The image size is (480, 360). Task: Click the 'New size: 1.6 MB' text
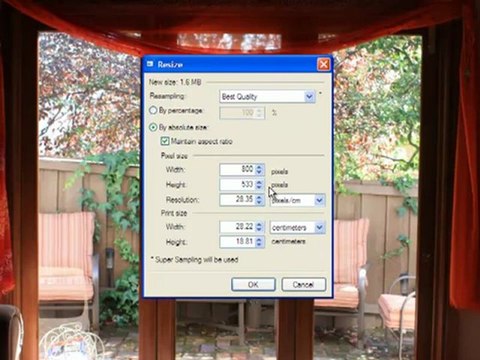[x=175, y=82]
